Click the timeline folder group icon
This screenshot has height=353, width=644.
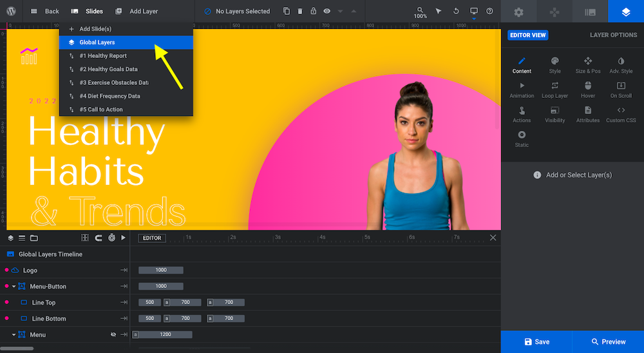34,238
